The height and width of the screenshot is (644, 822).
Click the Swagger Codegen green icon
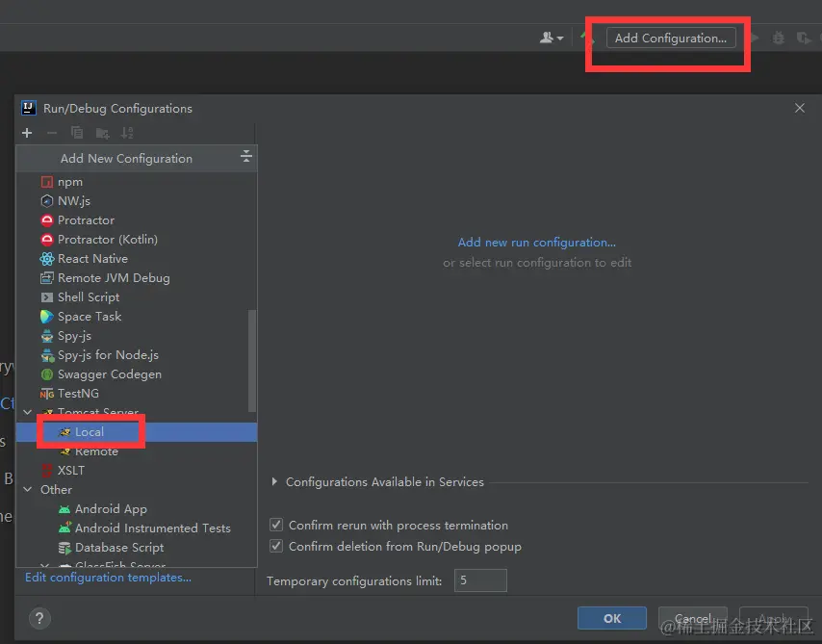[47, 374]
